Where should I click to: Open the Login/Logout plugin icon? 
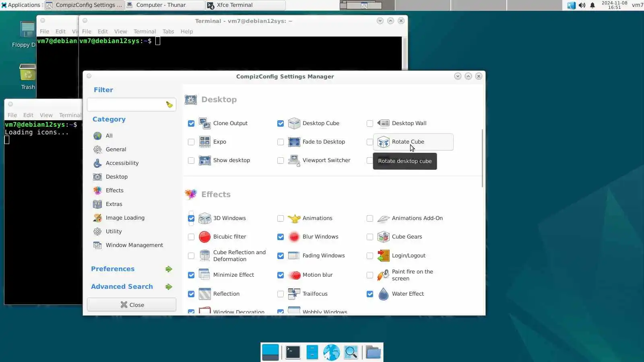click(x=384, y=256)
